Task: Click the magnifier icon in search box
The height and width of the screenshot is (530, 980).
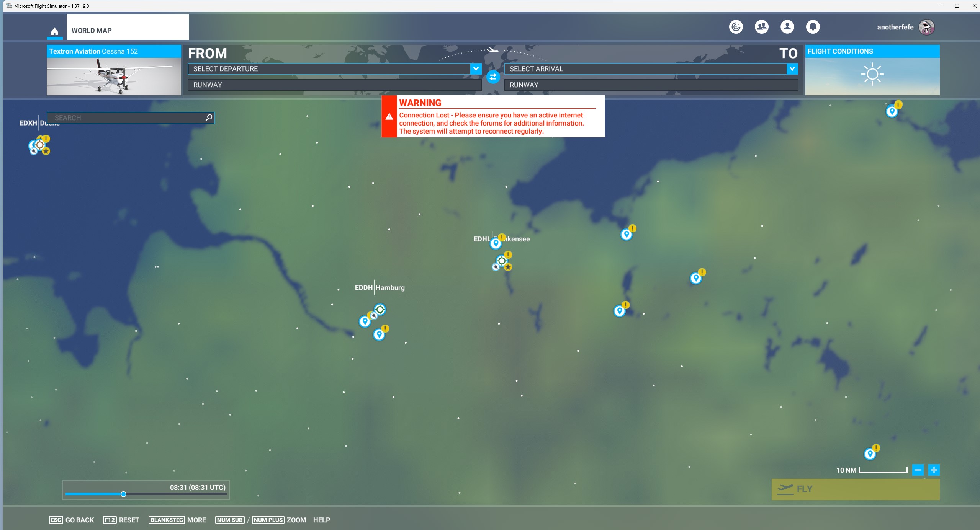Action: click(209, 117)
